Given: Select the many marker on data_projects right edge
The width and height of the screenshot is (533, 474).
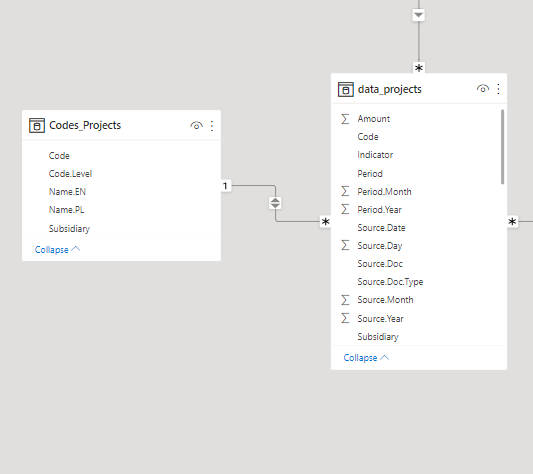Looking at the screenshot, I should pos(512,222).
